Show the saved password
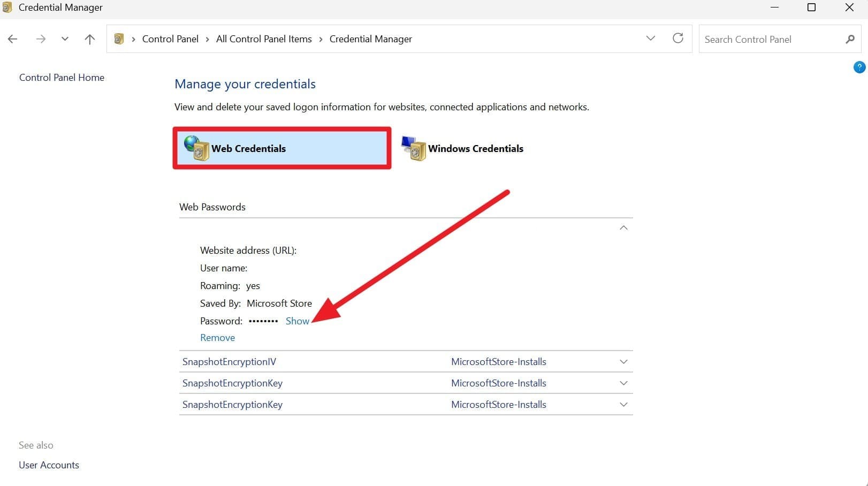This screenshot has width=868, height=486. [297, 321]
